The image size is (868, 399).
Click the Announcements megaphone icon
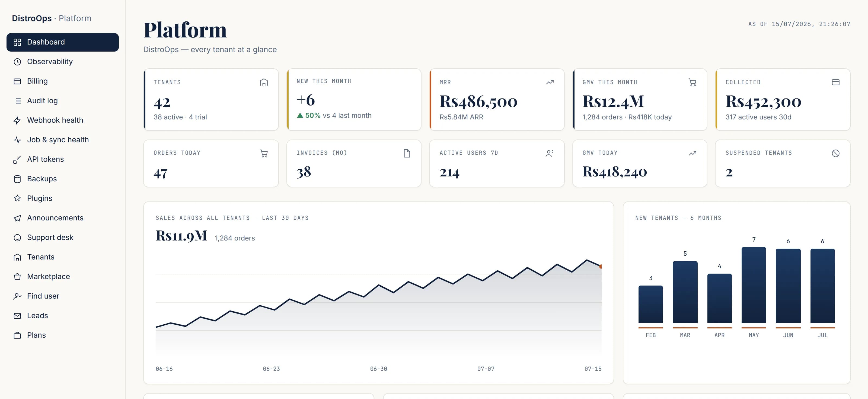(17, 218)
